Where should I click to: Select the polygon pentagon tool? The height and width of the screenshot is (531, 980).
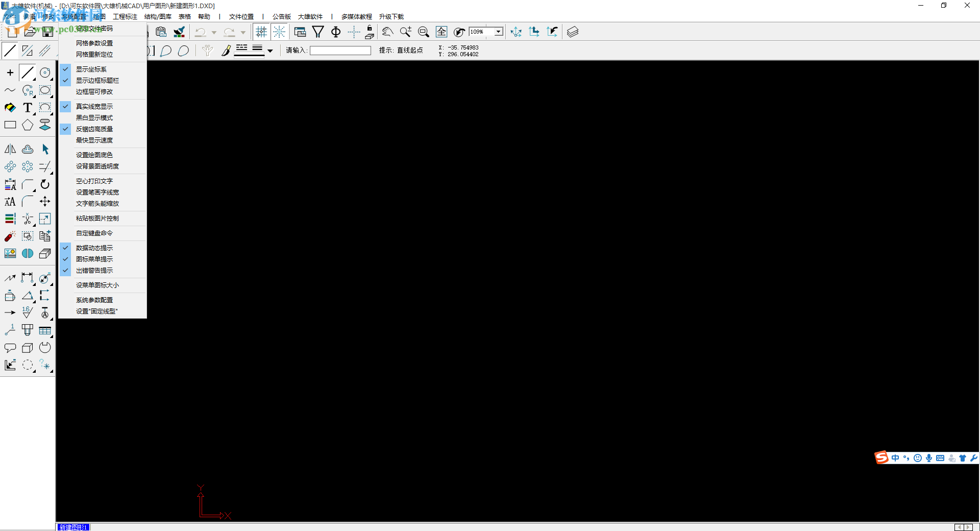28,125
